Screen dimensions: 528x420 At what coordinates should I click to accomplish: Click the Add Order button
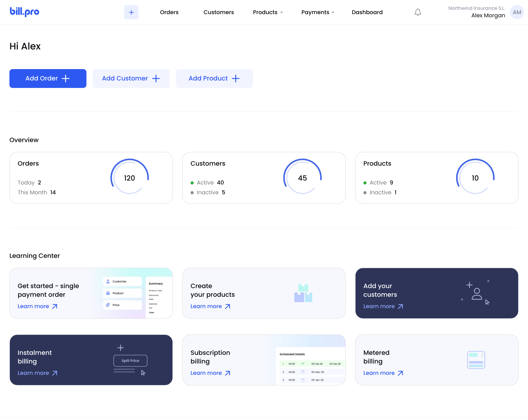tap(48, 78)
